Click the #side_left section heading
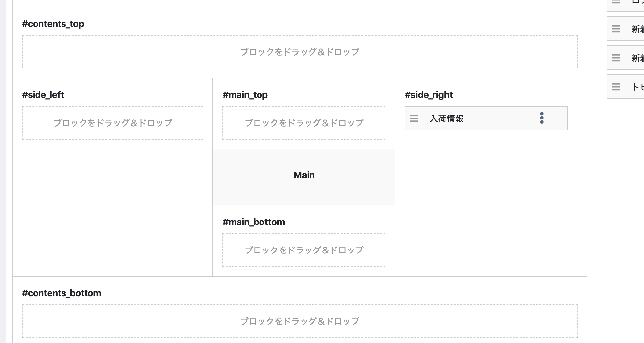The image size is (644, 343). [43, 95]
